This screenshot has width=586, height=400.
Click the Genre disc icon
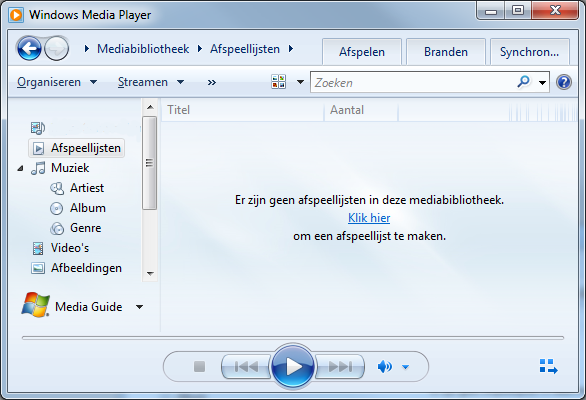(57, 228)
